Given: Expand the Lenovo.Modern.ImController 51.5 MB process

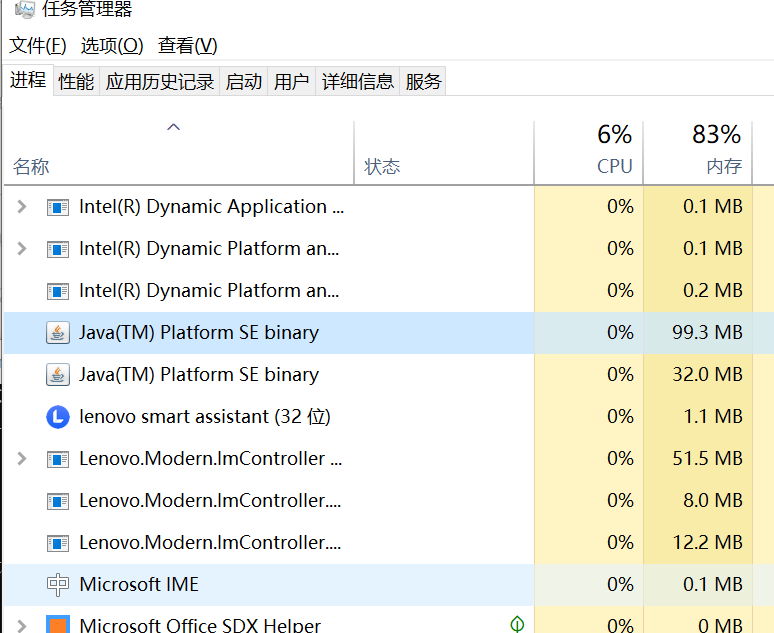Looking at the screenshot, I should click(x=22, y=459).
